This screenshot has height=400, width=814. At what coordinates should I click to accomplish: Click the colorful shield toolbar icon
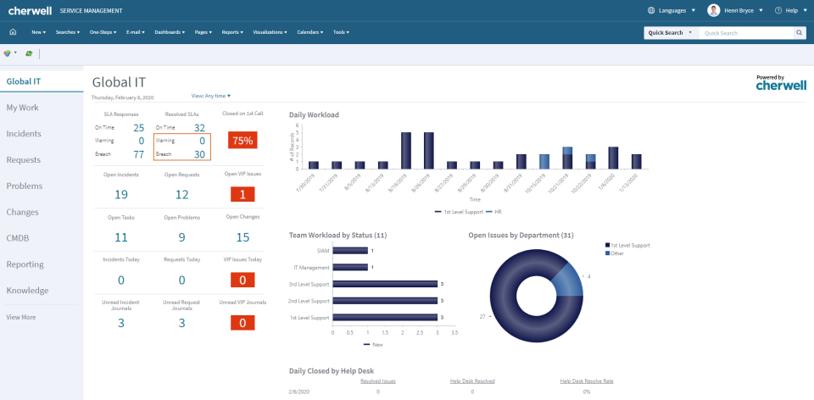coord(7,53)
